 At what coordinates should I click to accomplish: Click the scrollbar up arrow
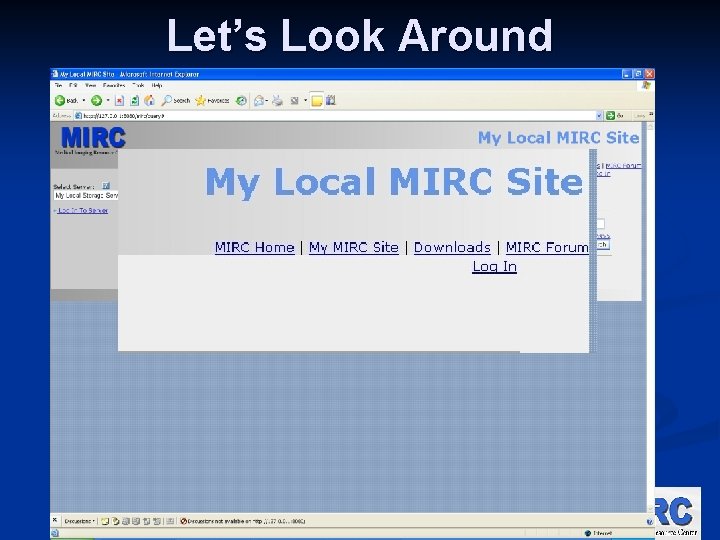650,127
